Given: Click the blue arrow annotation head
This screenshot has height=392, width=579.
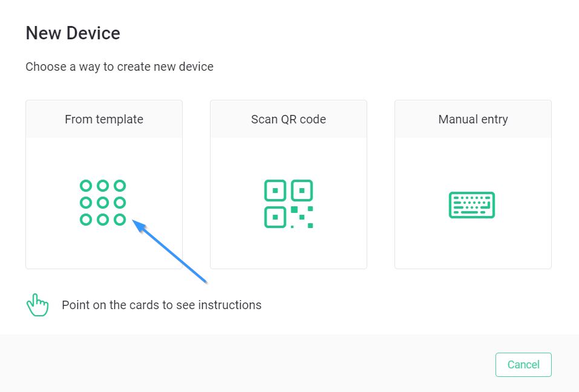Looking at the screenshot, I should [139, 226].
